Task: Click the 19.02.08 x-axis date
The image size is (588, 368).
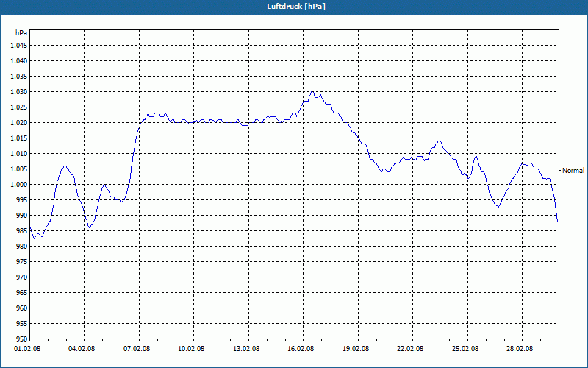Action: tap(356, 349)
